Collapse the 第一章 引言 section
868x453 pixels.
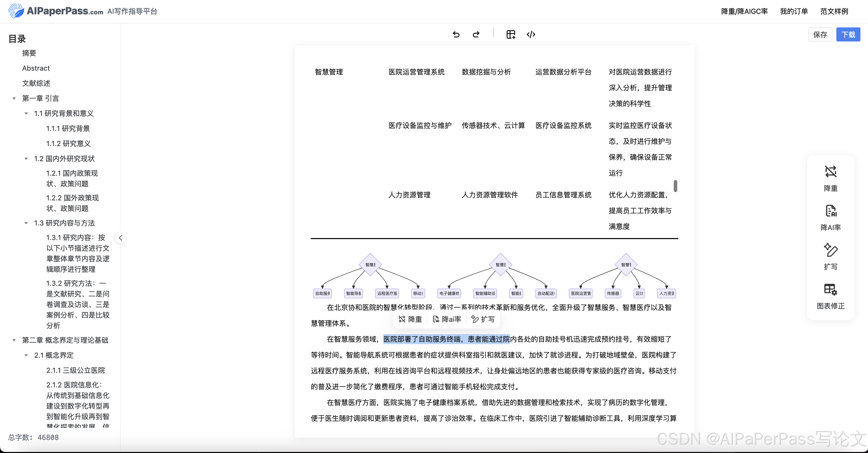point(14,98)
